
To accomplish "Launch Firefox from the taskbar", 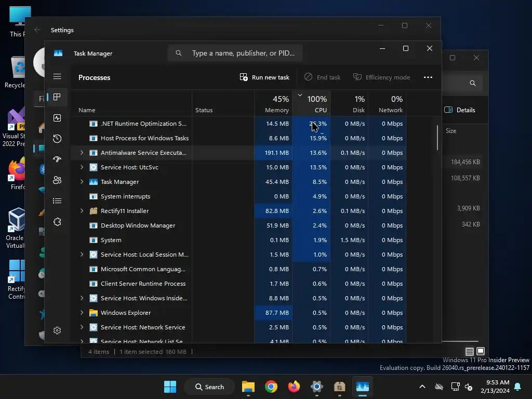I will click(294, 387).
